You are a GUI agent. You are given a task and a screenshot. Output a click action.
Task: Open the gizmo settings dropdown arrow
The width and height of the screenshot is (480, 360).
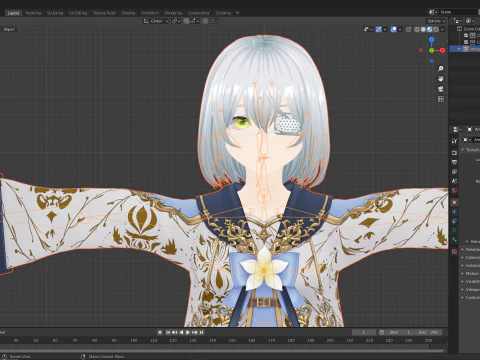tap(385, 29)
